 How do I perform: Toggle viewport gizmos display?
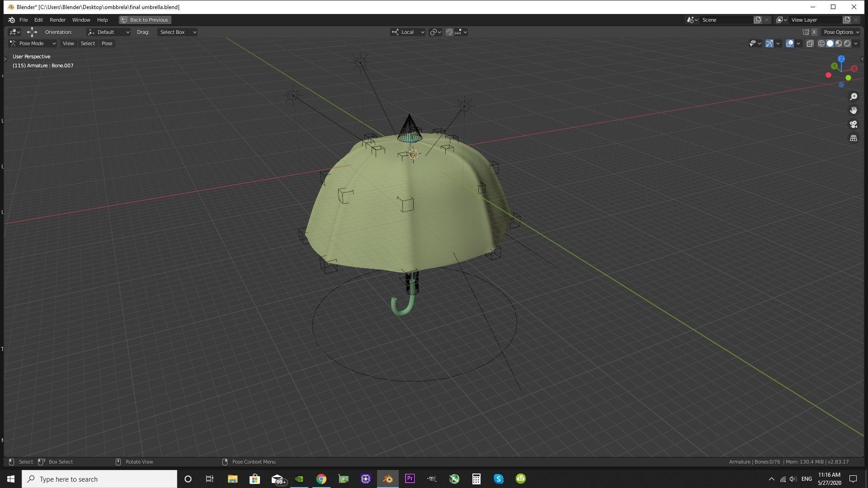(769, 43)
